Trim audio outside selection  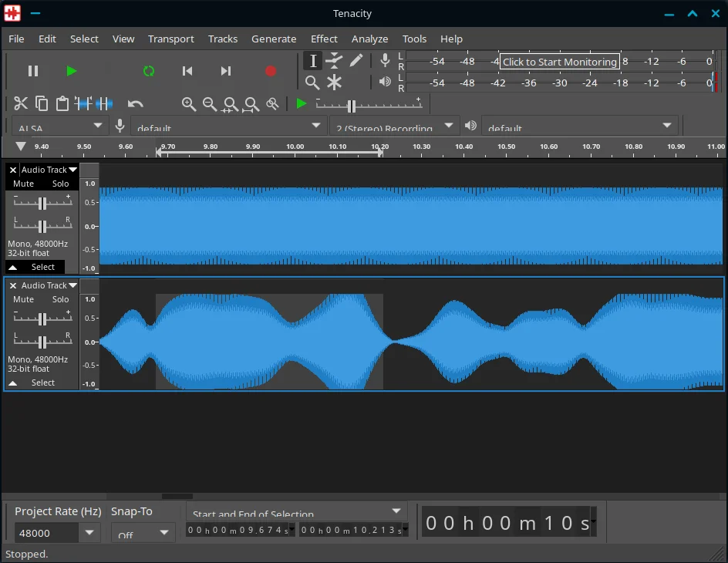click(x=83, y=103)
